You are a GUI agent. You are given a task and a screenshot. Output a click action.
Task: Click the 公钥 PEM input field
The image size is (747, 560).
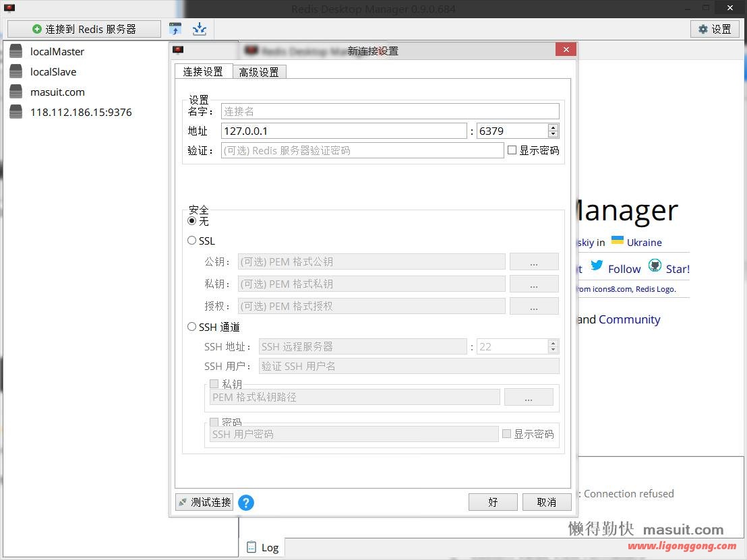pyautogui.click(x=371, y=261)
